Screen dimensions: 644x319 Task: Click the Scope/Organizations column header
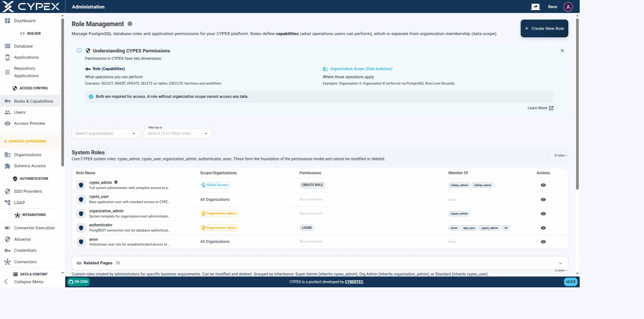click(x=218, y=173)
